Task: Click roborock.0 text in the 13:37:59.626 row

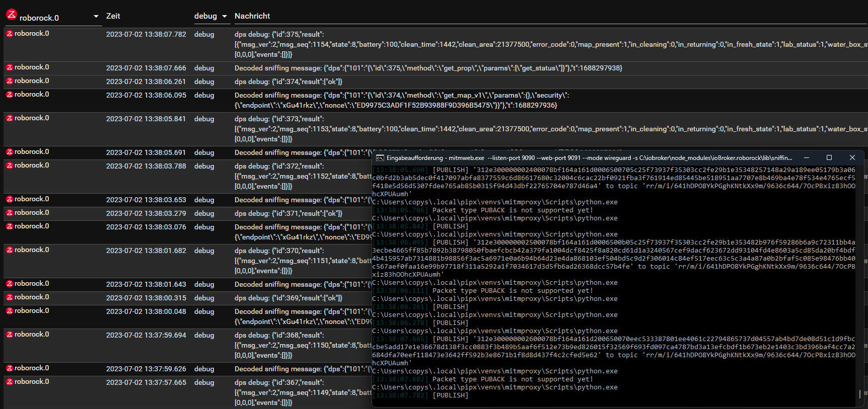Action: coord(32,368)
